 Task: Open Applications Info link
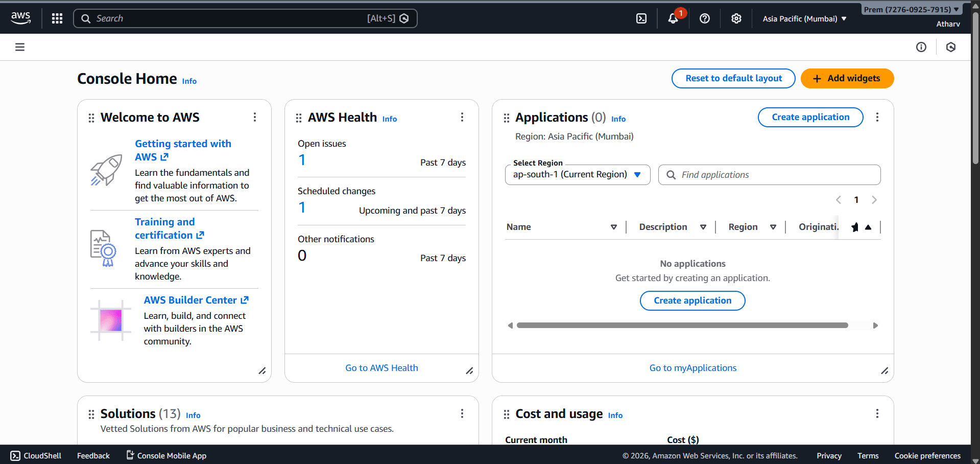[618, 119]
